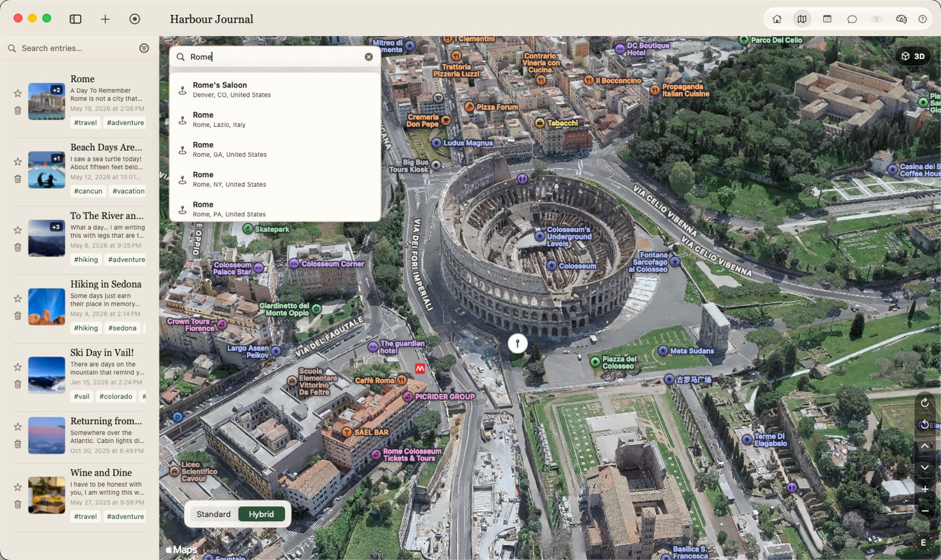This screenshot has height=560, width=941.
Task: Rotate map clockwise arrow control
Action: 925,403
